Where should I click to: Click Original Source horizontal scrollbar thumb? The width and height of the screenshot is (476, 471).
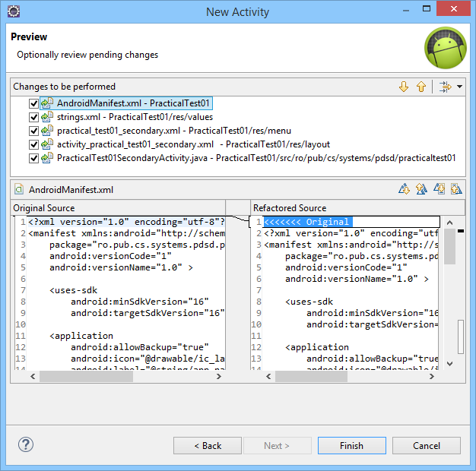[x=86, y=376]
